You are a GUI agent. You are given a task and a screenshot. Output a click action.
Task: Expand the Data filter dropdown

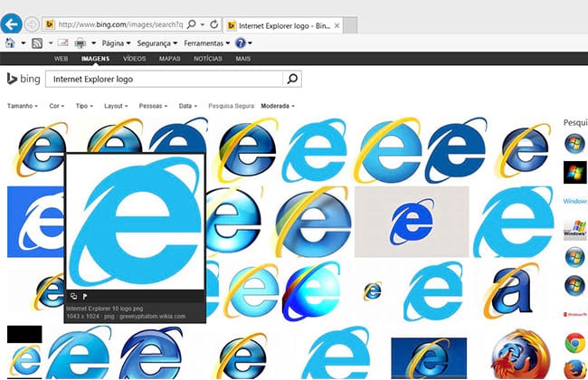pyautogui.click(x=187, y=106)
